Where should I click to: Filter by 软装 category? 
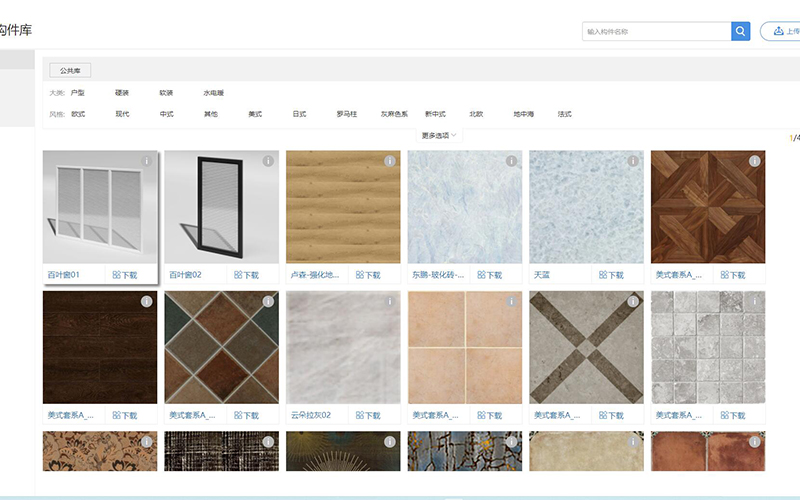(x=166, y=93)
